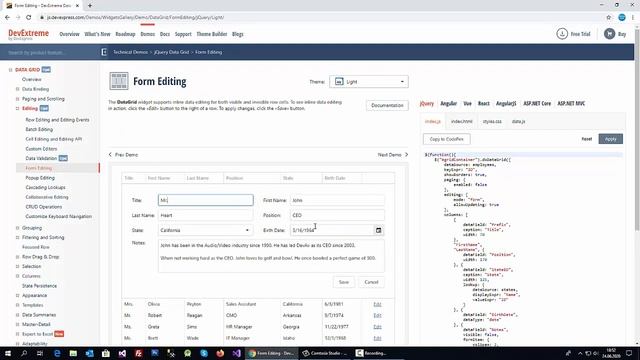This screenshot has height=360, width=640.
Task: Click the Position field containing CEO
Action: [337, 215]
